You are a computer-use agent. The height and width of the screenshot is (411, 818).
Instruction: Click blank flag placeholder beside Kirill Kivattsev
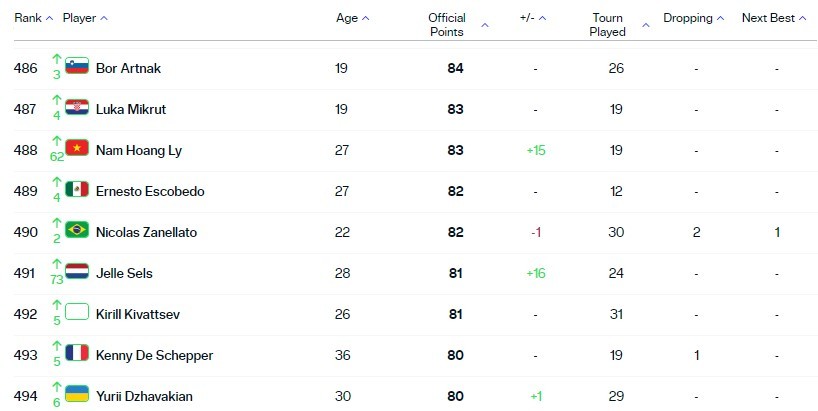(x=77, y=312)
